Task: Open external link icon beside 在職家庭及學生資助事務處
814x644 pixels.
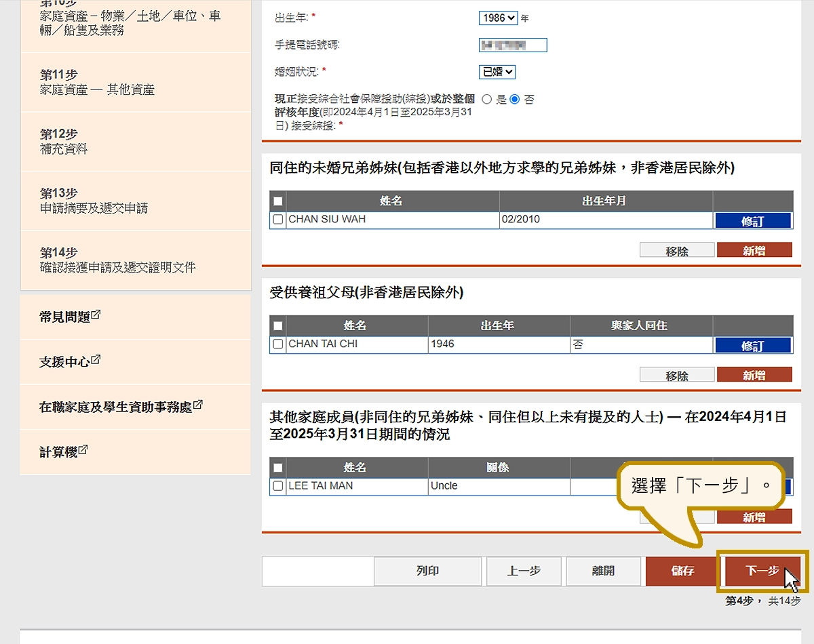Action: click(198, 405)
